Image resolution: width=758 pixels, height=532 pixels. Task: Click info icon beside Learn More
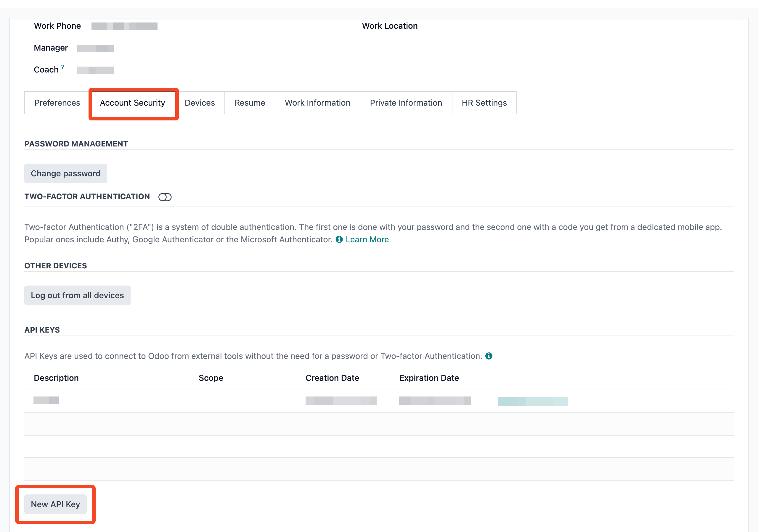(x=339, y=239)
